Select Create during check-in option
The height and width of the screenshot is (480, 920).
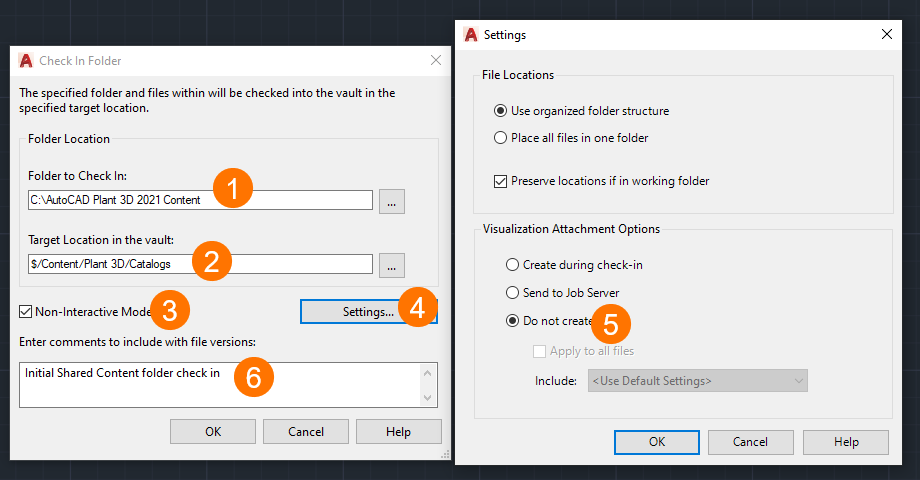pyautogui.click(x=513, y=265)
